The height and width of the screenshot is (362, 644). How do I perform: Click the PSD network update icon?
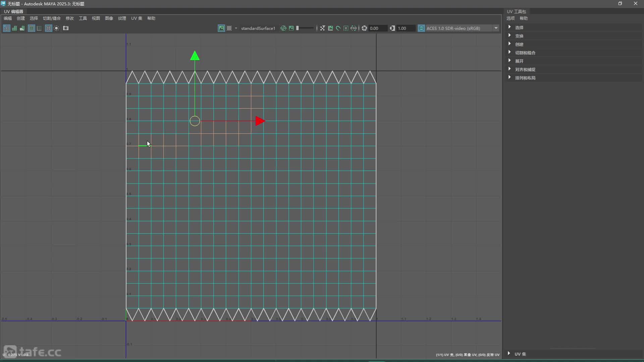354,28
